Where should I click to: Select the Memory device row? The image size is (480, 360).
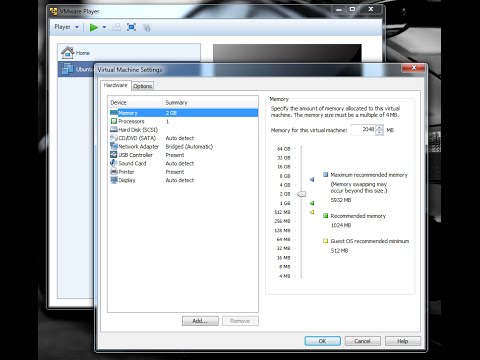[183, 113]
